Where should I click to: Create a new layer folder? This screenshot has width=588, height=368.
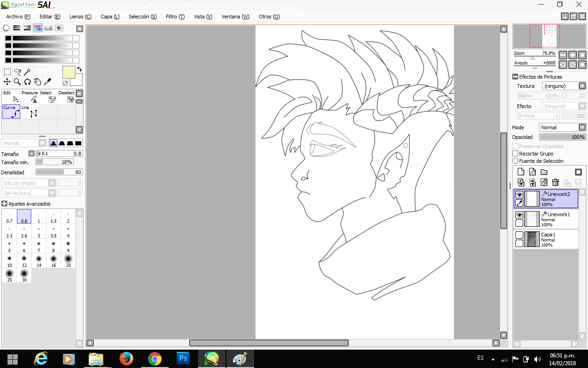(x=544, y=172)
